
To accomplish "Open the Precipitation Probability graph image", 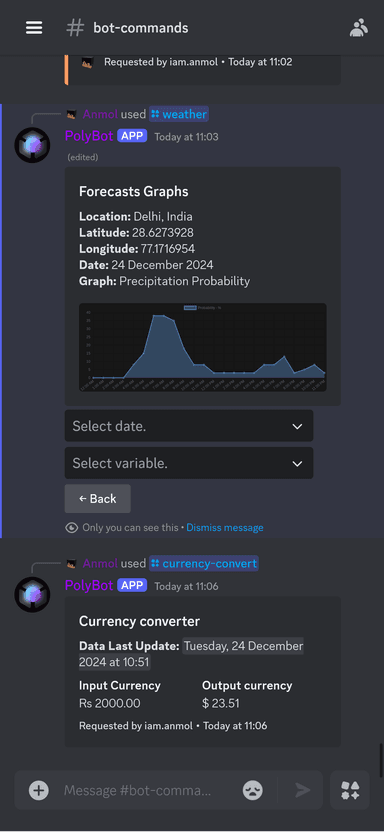I will tap(203, 348).
